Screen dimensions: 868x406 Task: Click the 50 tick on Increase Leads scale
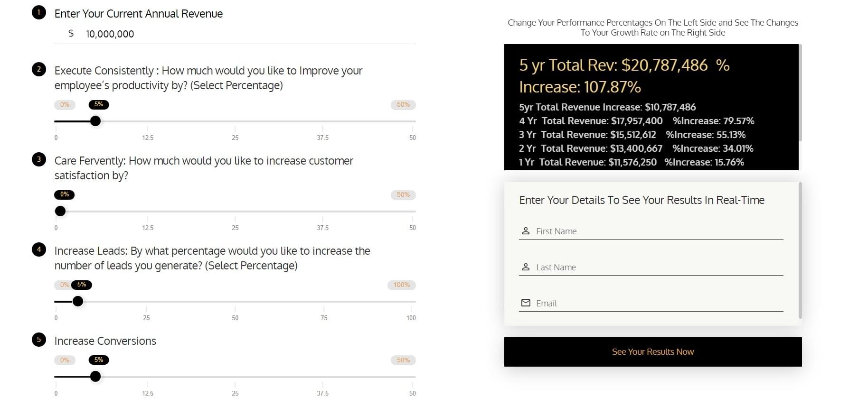(235, 318)
